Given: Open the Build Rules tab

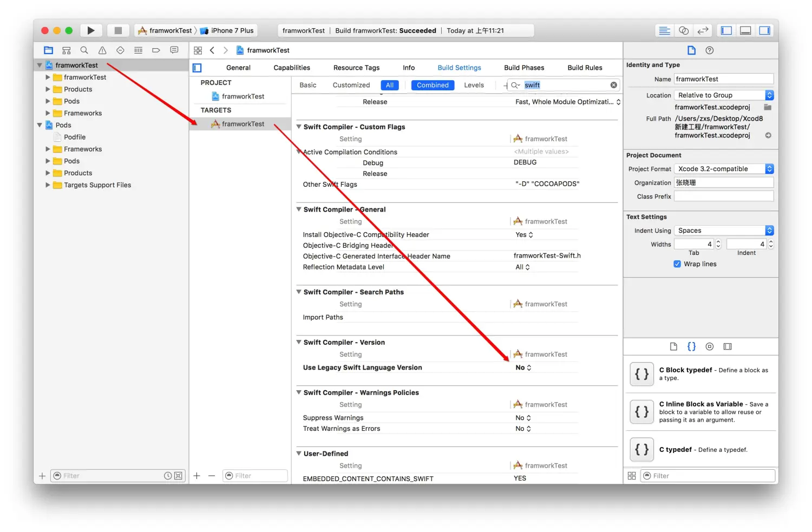Looking at the screenshot, I should pyautogui.click(x=585, y=68).
